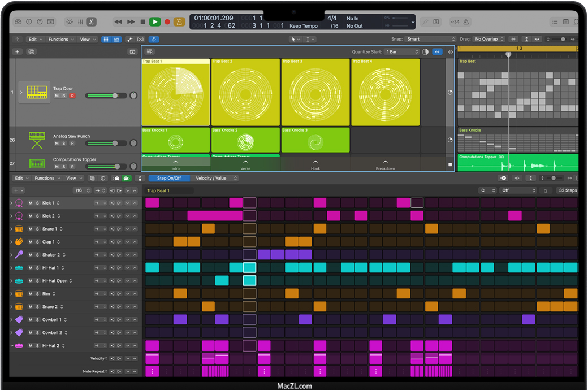This screenshot has height=390, width=588.
Task: Solo the Hi-Hat Open row
Action: (37, 281)
